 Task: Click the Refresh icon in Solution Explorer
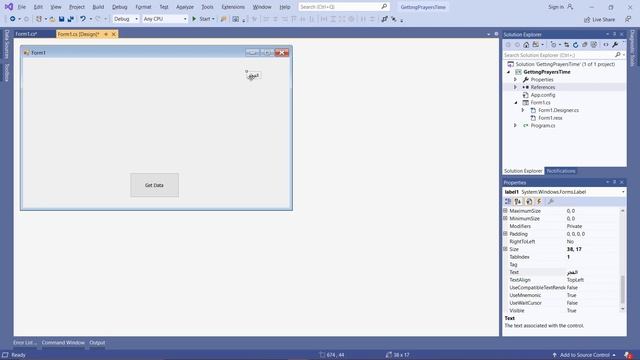click(x=576, y=45)
